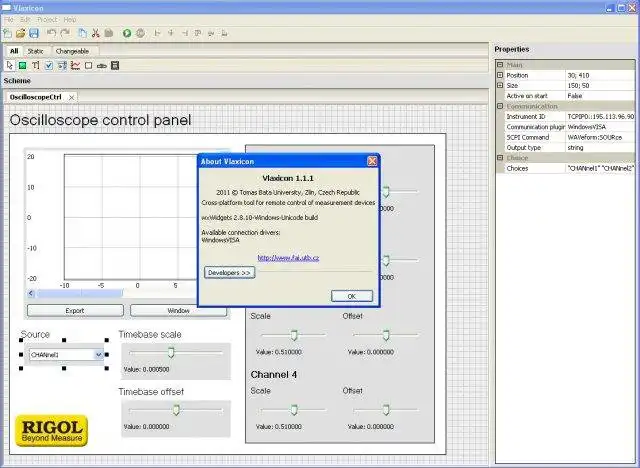Click the Oscilloscope control panel title
Image resolution: width=640 pixels, height=468 pixels.
100,120
